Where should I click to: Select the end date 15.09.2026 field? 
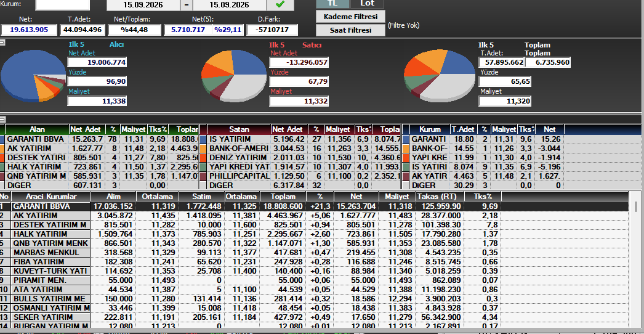229,5
